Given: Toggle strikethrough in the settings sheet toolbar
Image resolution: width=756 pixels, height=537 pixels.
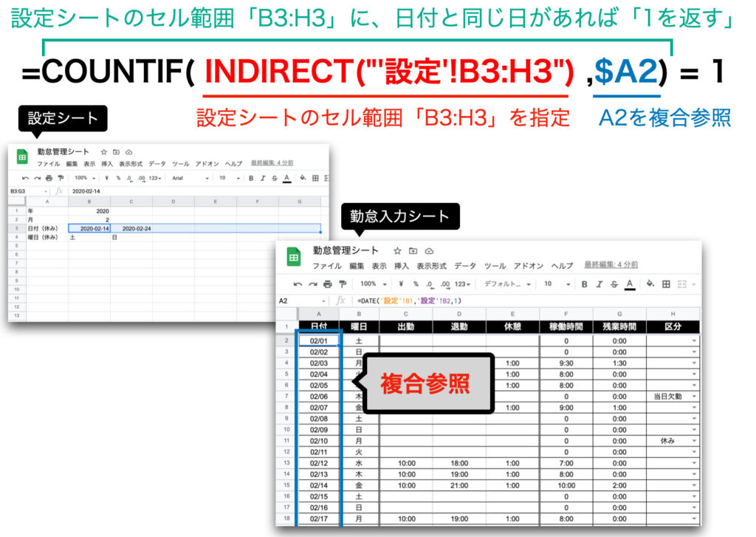Looking at the screenshot, I should coord(275,179).
